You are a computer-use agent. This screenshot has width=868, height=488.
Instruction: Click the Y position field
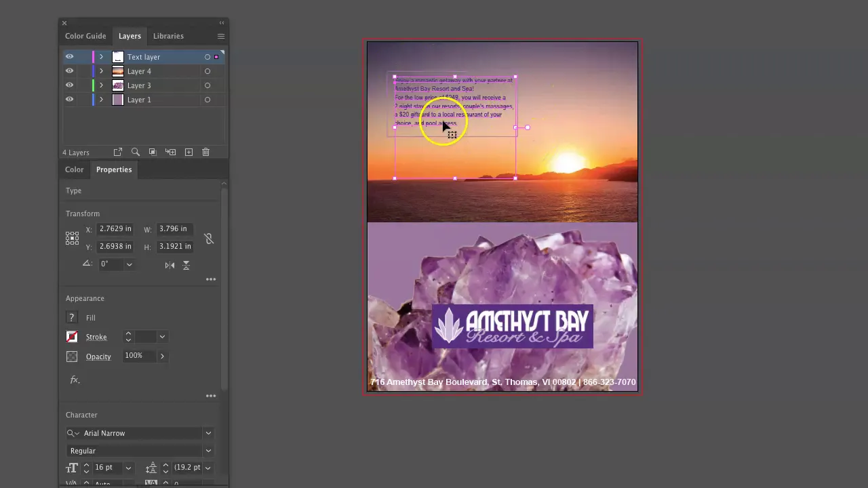[115, 247]
